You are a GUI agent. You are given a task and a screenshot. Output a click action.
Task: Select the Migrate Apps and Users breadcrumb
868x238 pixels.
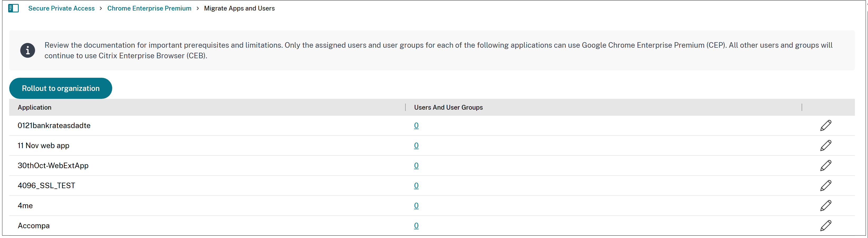pos(239,8)
